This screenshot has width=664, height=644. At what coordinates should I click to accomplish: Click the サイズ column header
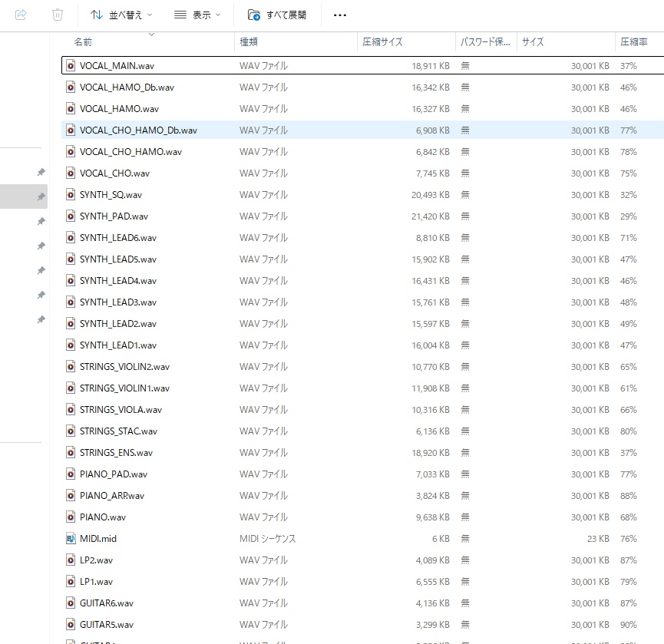click(x=533, y=42)
